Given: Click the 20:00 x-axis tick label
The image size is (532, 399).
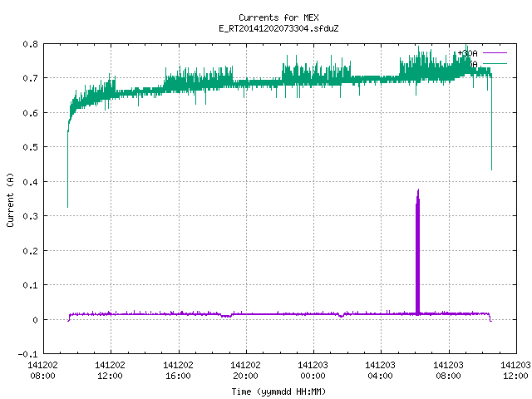Looking at the screenshot, I should pos(245,376).
